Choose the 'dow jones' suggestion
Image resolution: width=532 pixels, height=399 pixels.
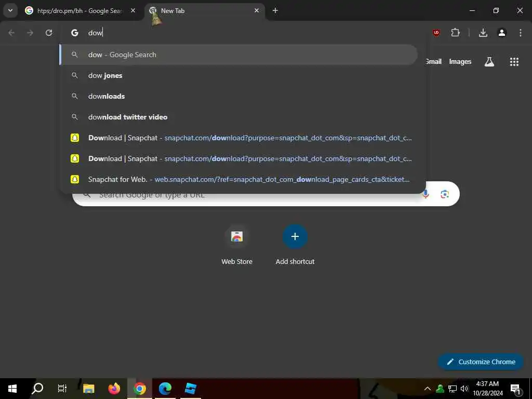pyautogui.click(x=238, y=75)
